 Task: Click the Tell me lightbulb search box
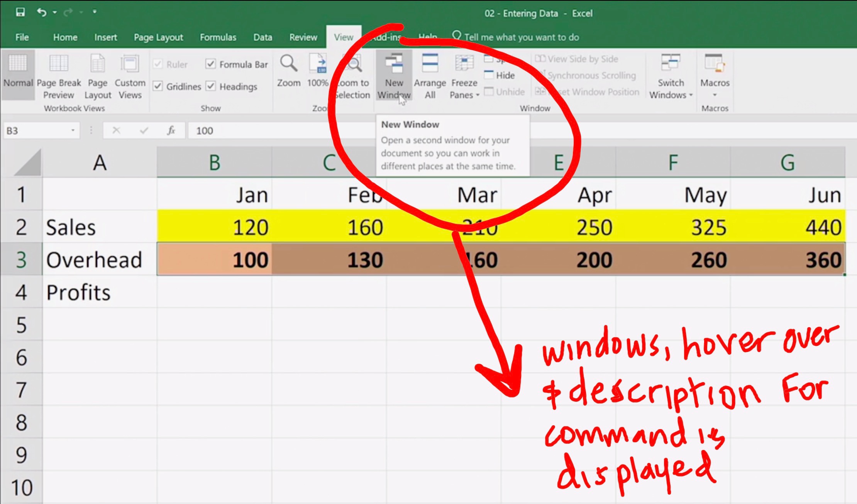coord(515,37)
